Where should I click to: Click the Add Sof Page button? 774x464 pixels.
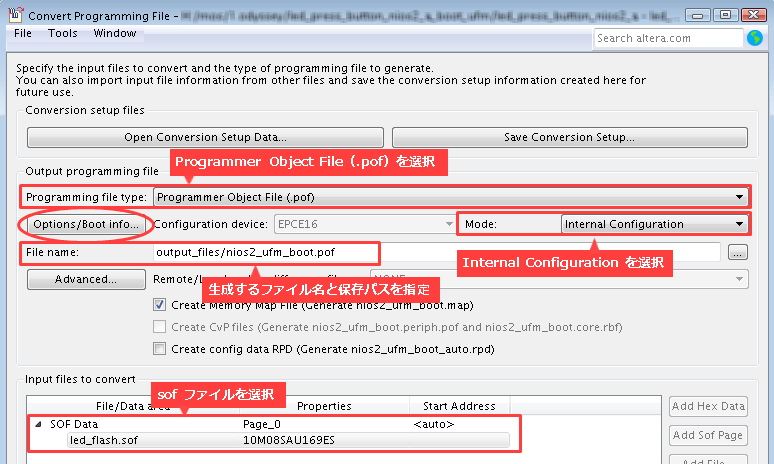[x=708, y=435]
